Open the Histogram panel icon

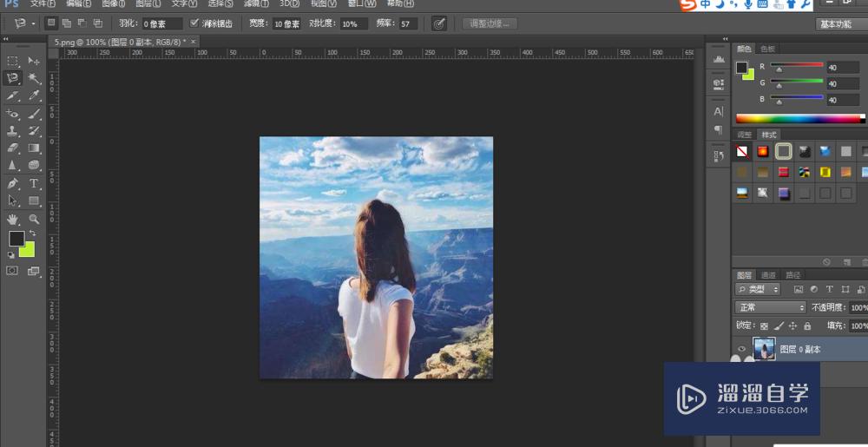click(719, 59)
